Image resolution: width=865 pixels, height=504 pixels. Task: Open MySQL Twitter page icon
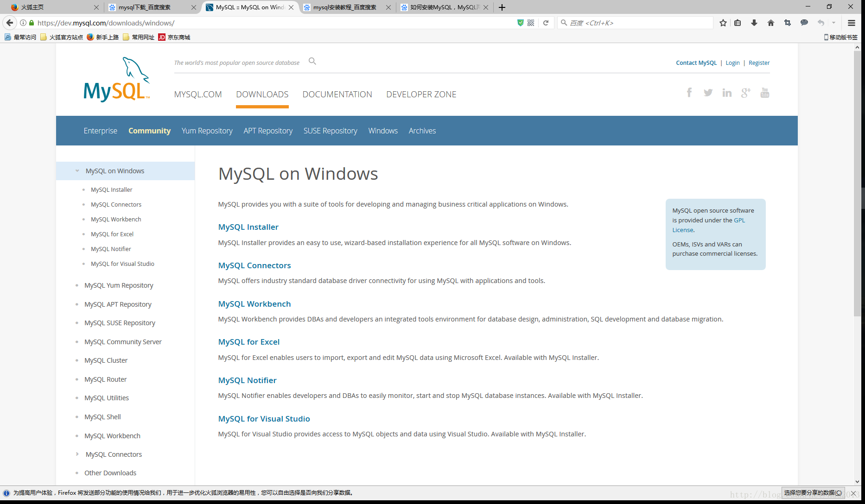(708, 93)
